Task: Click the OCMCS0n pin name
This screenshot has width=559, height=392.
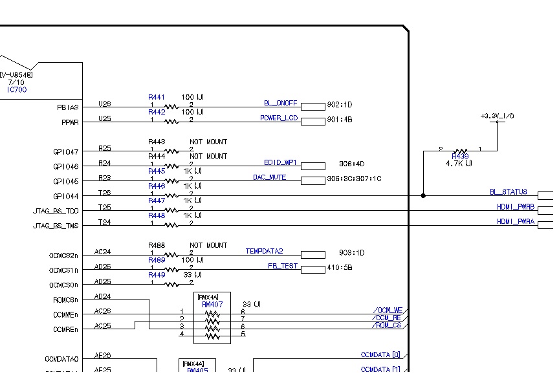Action: click(x=63, y=285)
